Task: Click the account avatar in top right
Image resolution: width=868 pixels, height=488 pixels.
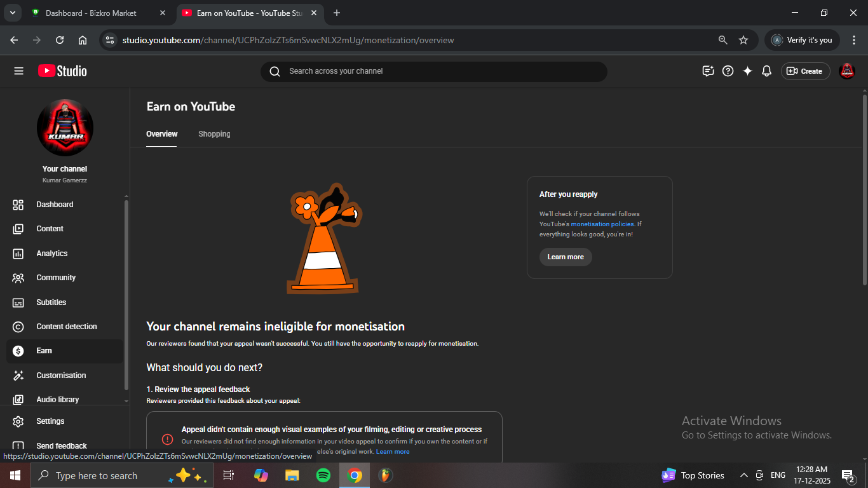Action: pyautogui.click(x=846, y=71)
